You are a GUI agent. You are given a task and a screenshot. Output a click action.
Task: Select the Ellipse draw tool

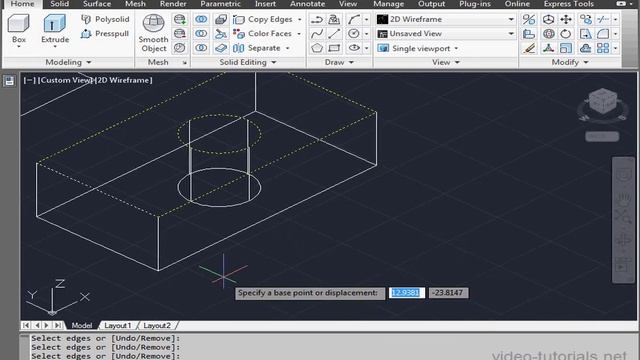point(353,48)
